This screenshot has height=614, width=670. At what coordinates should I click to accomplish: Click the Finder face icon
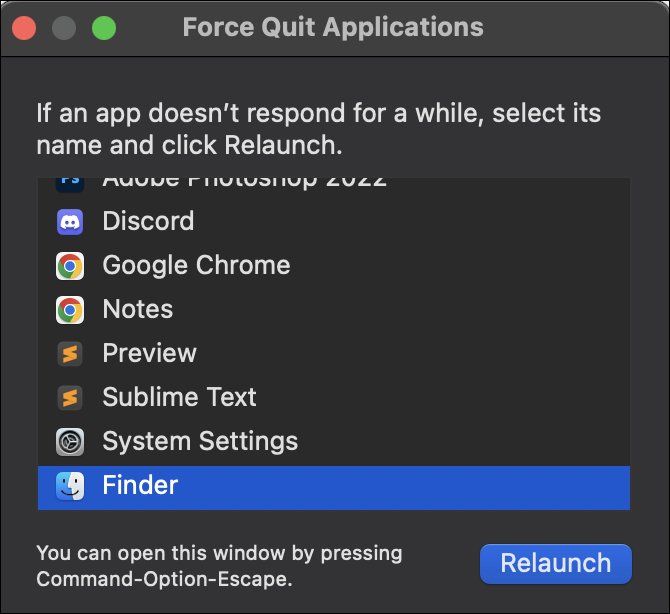pyautogui.click(x=70, y=486)
